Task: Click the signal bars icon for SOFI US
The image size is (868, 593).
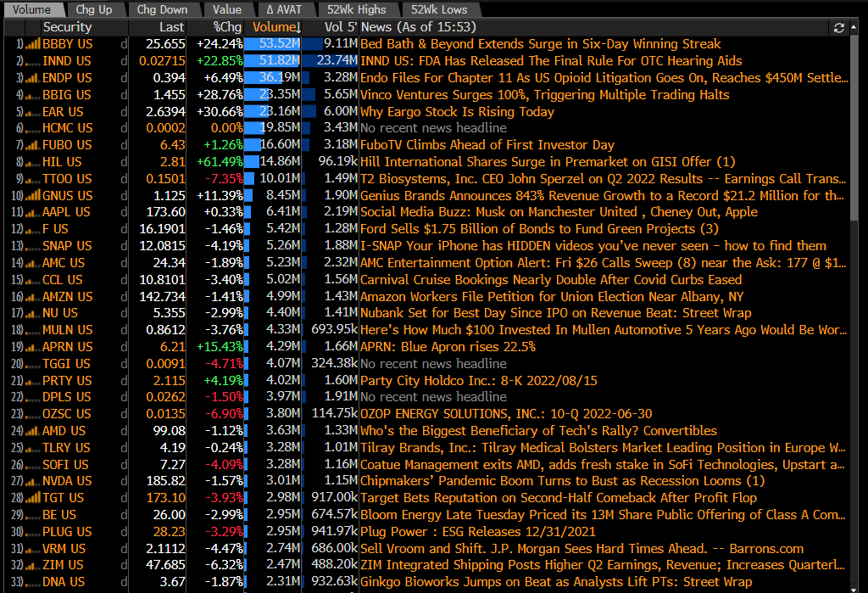Action: click(33, 465)
